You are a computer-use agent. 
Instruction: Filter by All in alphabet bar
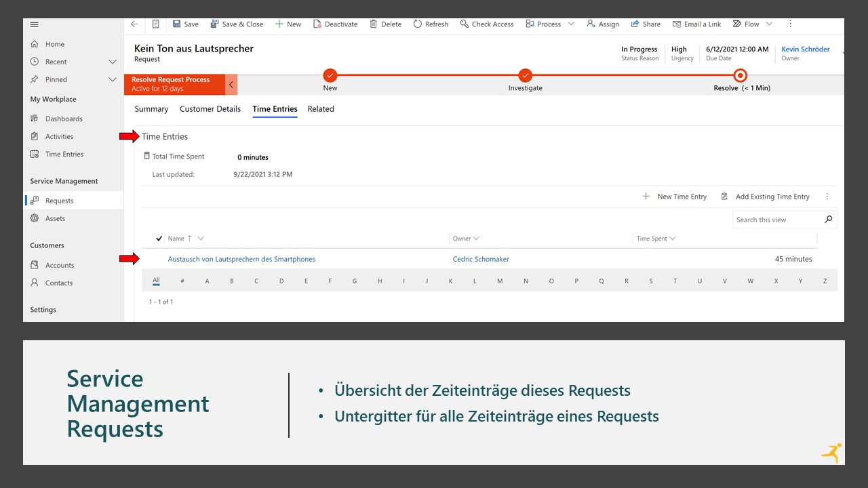pyautogui.click(x=156, y=281)
